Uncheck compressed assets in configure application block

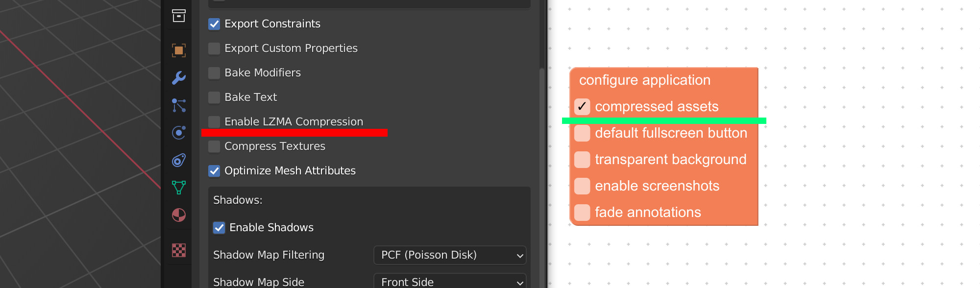(582, 107)
